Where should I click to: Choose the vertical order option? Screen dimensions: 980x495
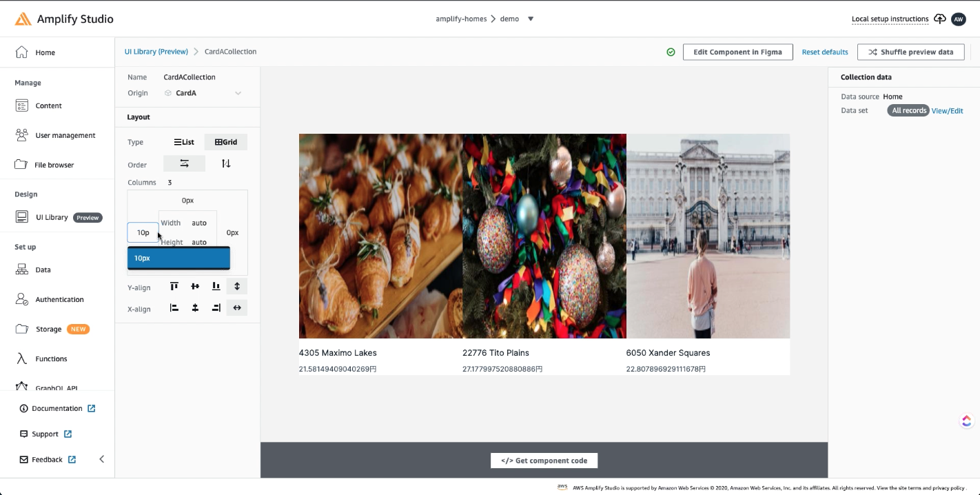(226, 163)
